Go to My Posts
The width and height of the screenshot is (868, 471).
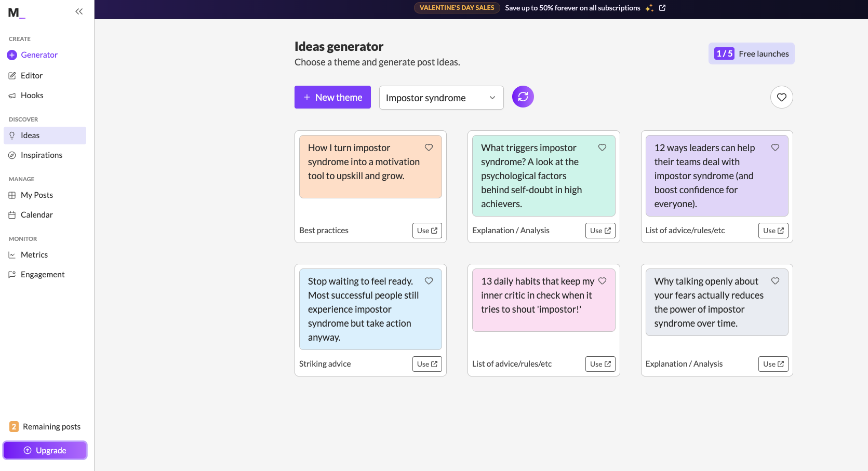click(37, 195)
